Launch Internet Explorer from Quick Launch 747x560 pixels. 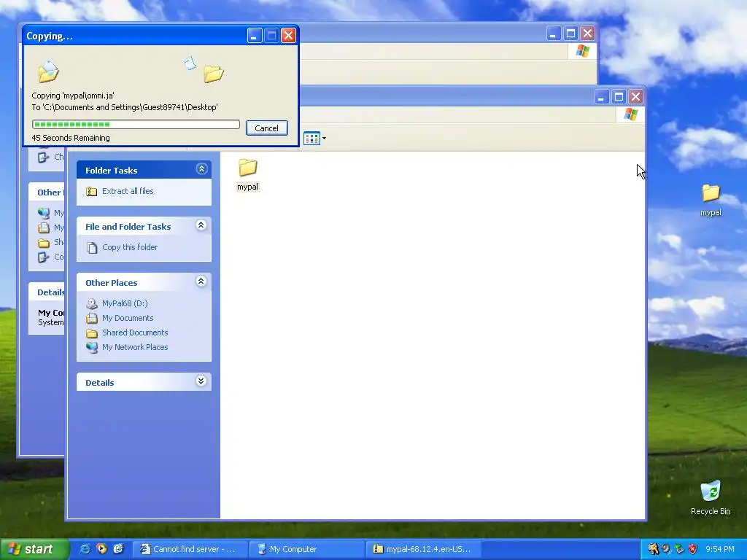coord(85,549)
